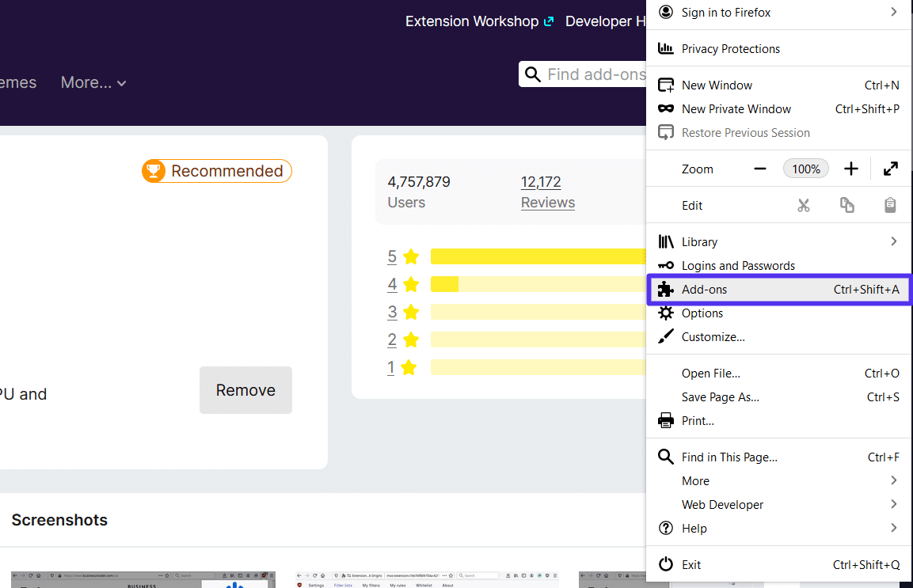The width and height of the screenshot is (913, 588).
Task: Select the cut scissors icon in Edit row
Action: point(804,205)
